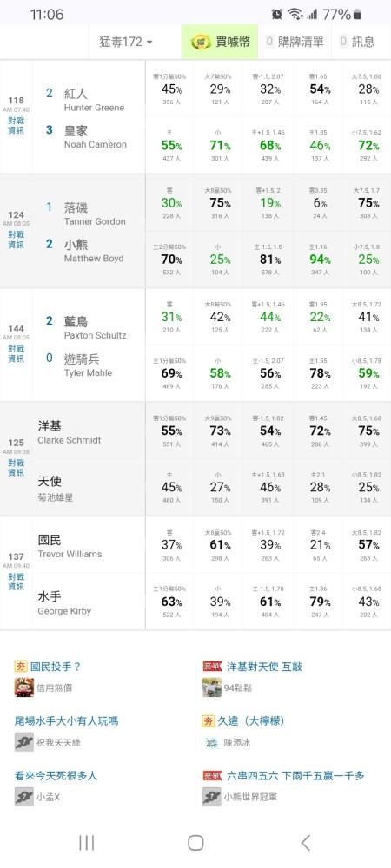The width and height of the screenshot is (391, 868).
Task: Tap 陳添冰 user avatar icon
Action: tap(211, 742)
